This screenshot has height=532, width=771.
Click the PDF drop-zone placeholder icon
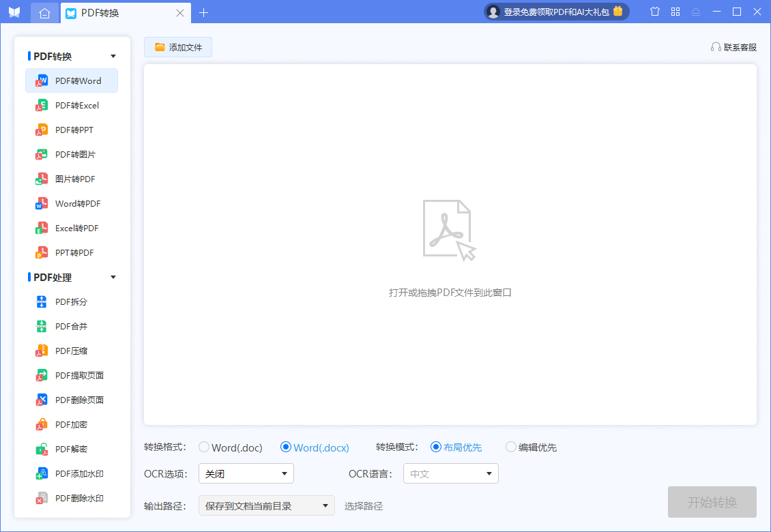point(450,230)
